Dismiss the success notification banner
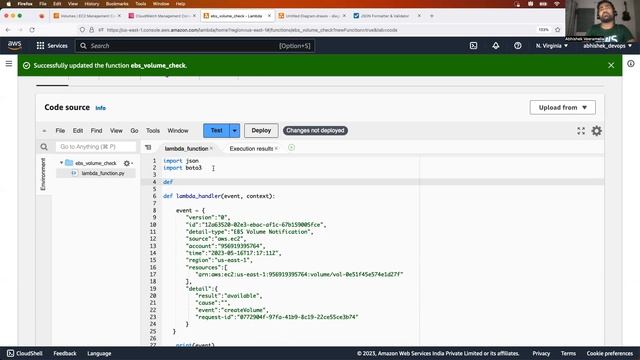 tap(611, 65)
